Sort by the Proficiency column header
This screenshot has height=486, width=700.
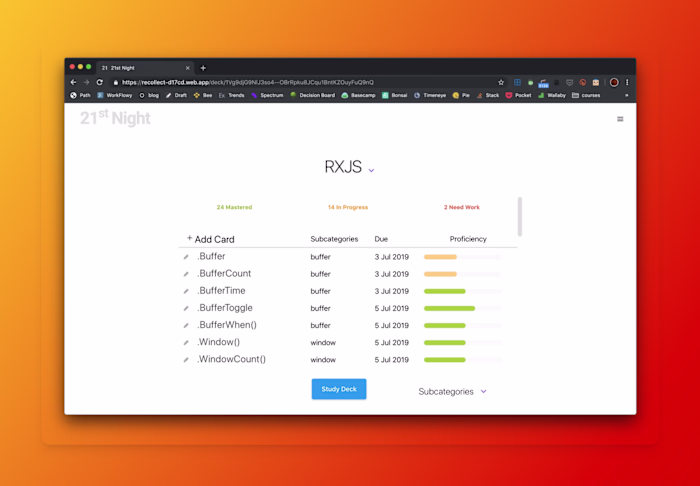point(468,239)
